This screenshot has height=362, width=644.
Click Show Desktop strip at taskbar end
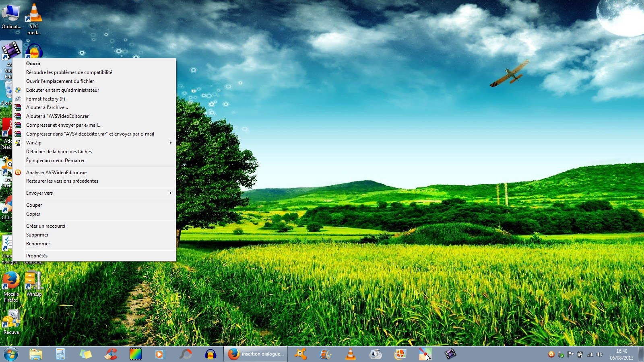641,354
